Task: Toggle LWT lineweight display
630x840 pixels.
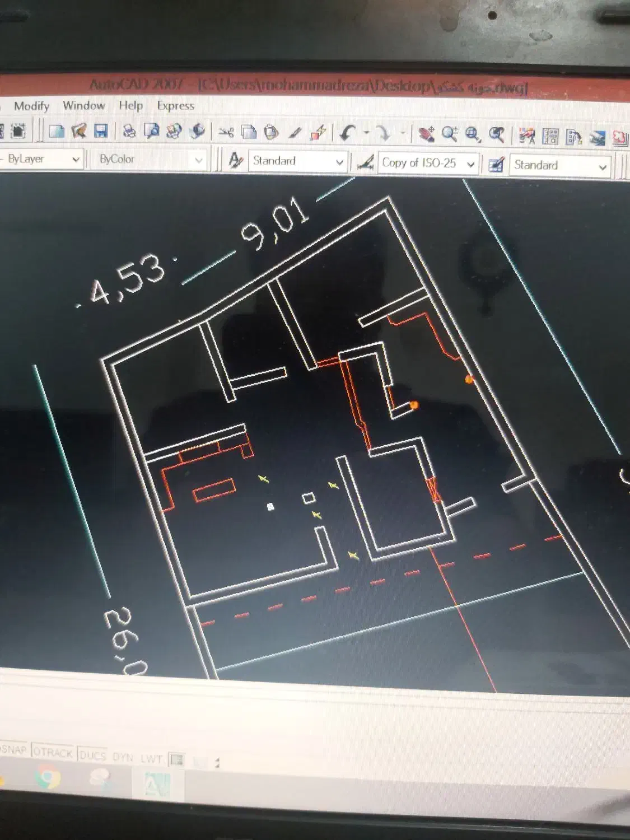Action: 151,759
